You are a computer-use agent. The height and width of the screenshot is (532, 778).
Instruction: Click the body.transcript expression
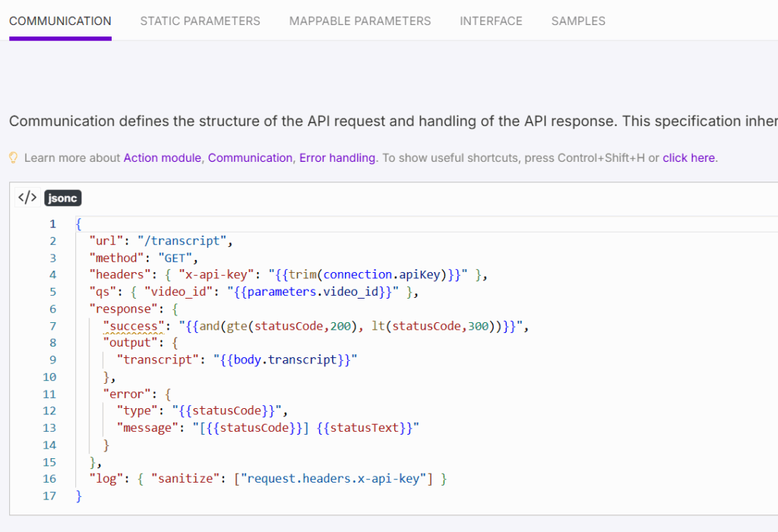coord(286,359)
